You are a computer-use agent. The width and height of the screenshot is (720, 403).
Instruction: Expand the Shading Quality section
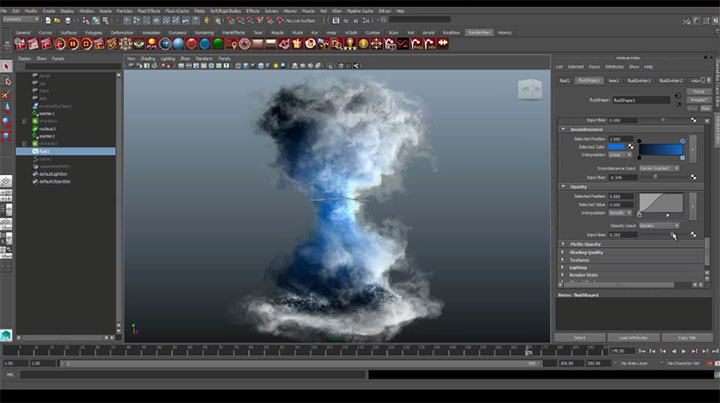click(x=563, y=252)
